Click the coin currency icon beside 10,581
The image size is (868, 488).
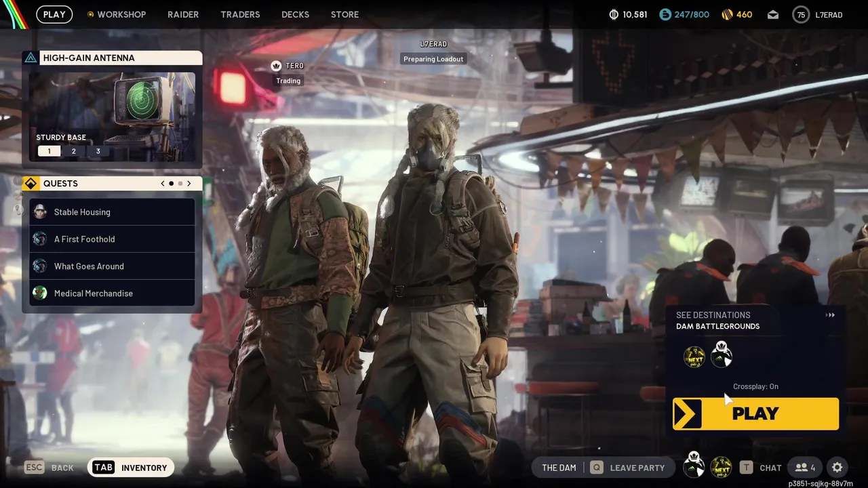[x=614, y=14]
